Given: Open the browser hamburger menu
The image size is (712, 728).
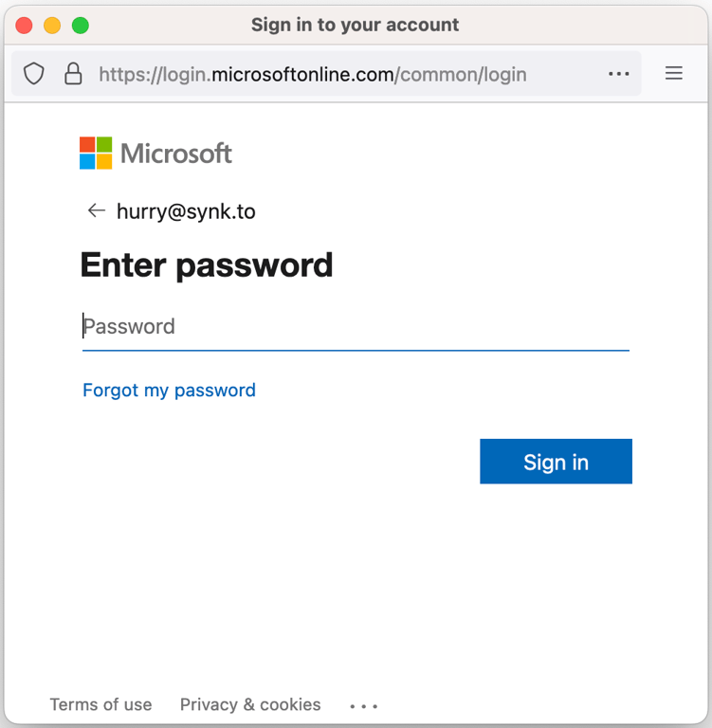Looking at the screenshot, I should click(x=674, y=74).
